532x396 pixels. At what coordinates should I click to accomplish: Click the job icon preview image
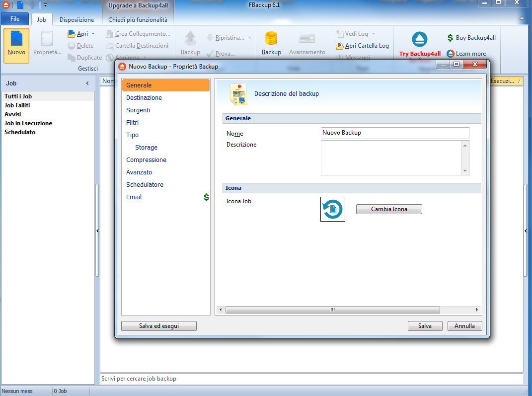pyautogui.click(x=332, y=209)
